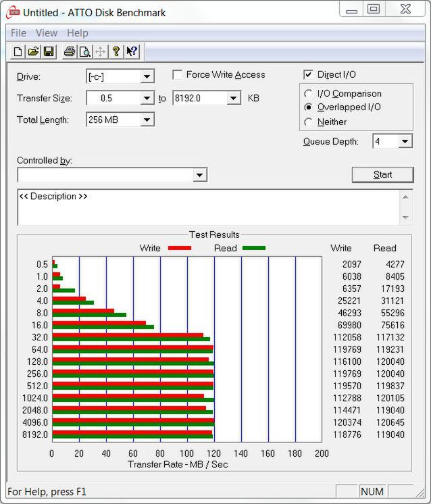Viewport: 431px width, 504px height.
Task: Enable Force Write Access checkbox
Action: [x=178, y=75]
